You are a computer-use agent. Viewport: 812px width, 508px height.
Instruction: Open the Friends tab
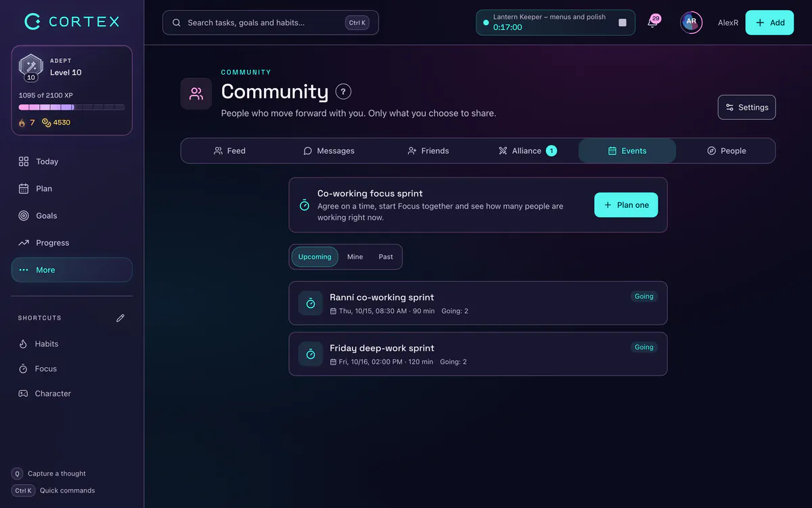(x=428, y=151)
